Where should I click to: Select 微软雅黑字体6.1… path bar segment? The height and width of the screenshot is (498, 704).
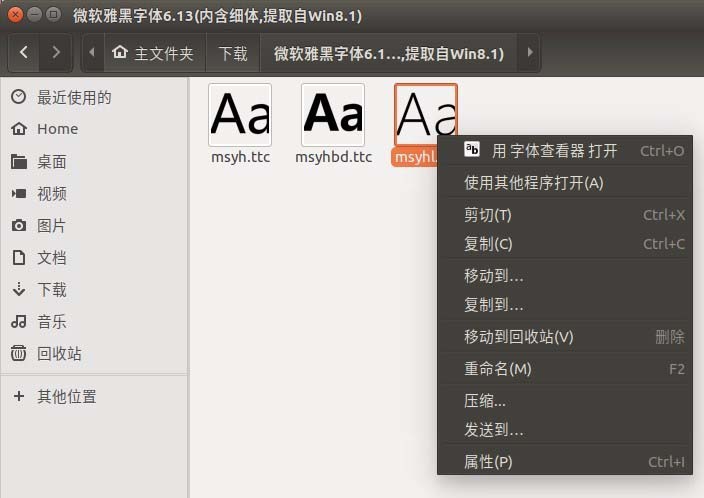point(389,53)
